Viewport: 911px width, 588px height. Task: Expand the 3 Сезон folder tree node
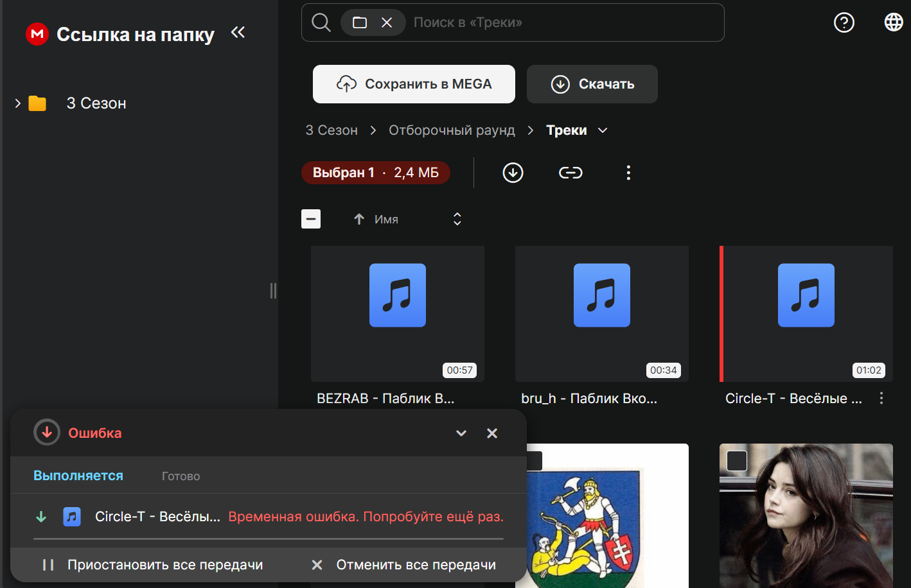click(x=17, y=103)
